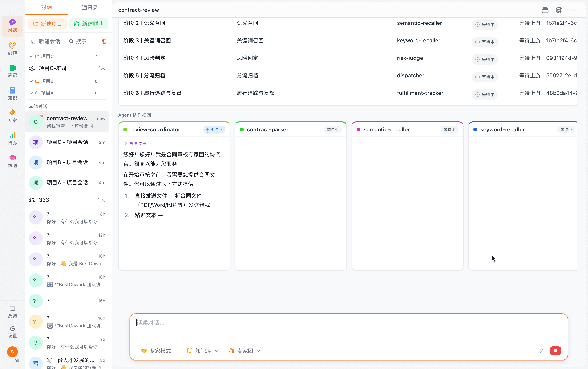
Task: Open the 帮助 help sidebar icon
Action: point(12,161)
